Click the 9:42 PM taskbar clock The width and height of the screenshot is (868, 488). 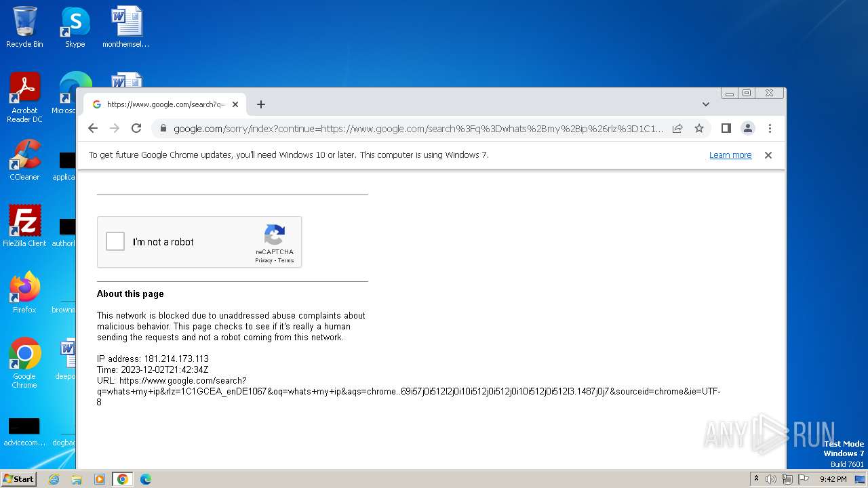(x=833, y=479)
